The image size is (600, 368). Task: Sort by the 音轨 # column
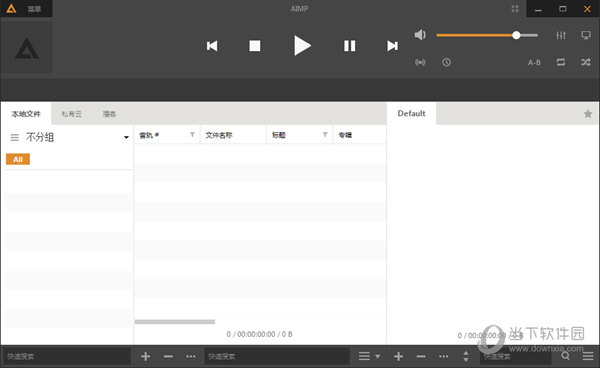149,135
